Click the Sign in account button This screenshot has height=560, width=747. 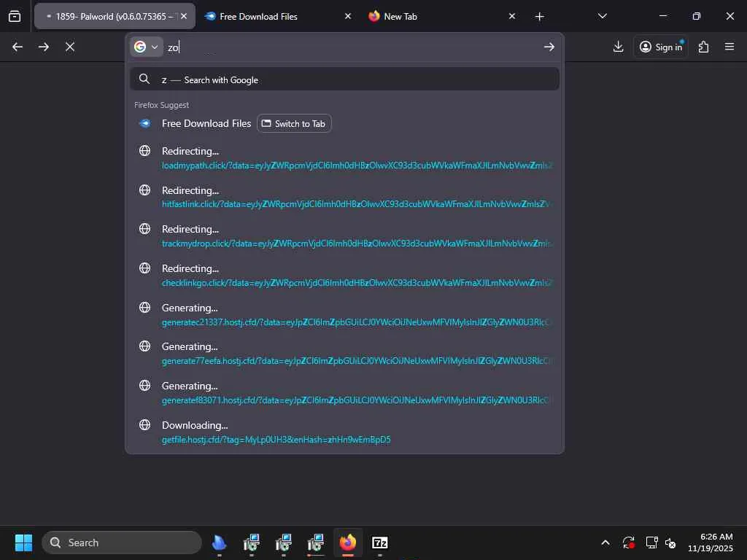661,47
